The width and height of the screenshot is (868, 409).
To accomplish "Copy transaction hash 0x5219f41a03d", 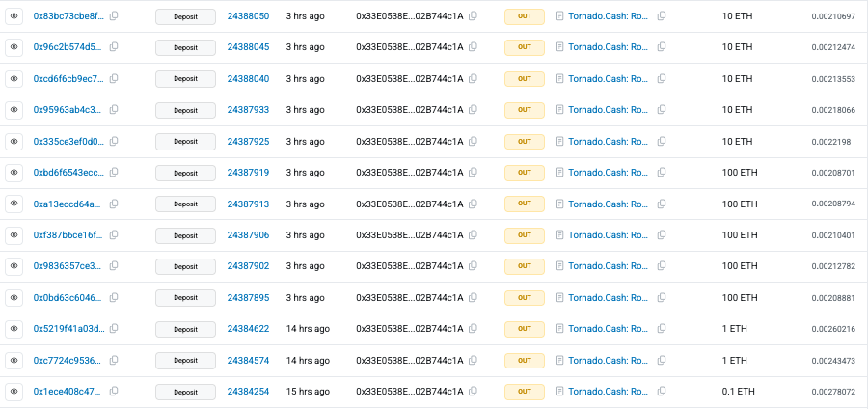I will [114, 329].
